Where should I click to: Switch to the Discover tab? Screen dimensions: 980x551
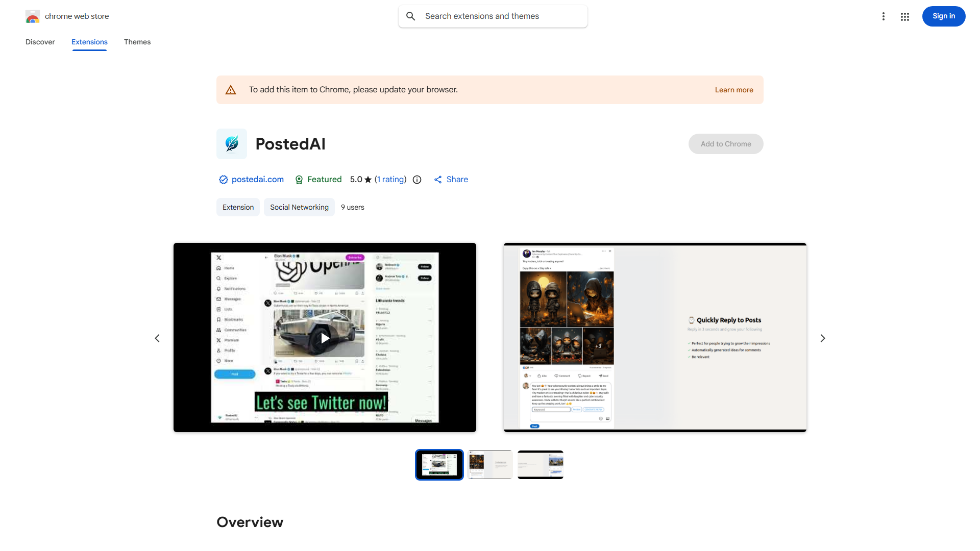(40, 42)
